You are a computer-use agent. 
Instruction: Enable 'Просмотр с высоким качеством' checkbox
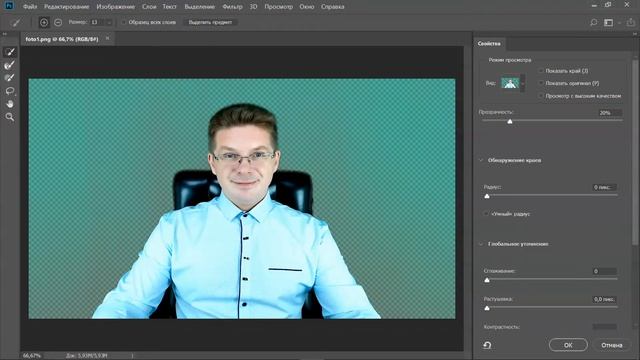(541, 96)
